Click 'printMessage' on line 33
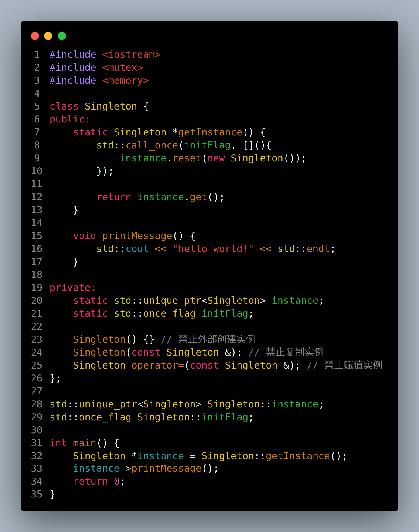Viewport: 419px width, 532px height. coord(167,468)
